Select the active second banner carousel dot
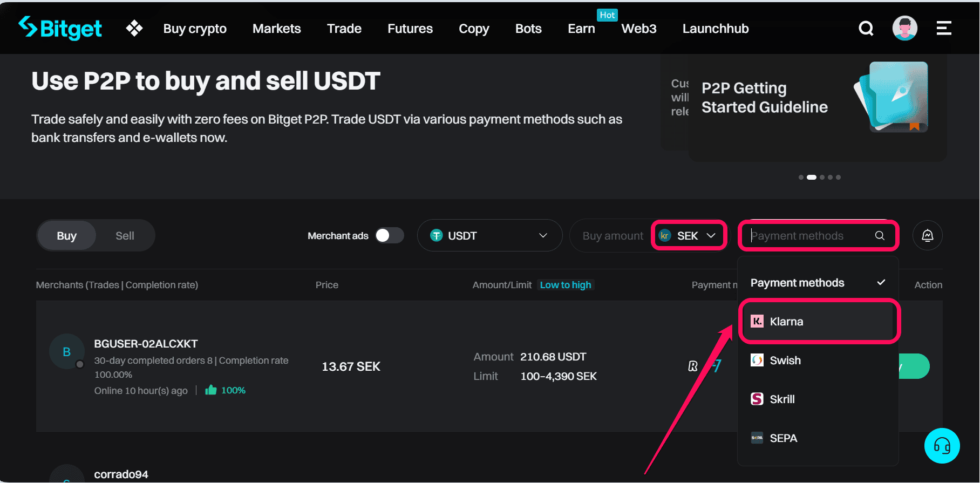The height and width of the screenshot is (483, 980). (812, 177)
